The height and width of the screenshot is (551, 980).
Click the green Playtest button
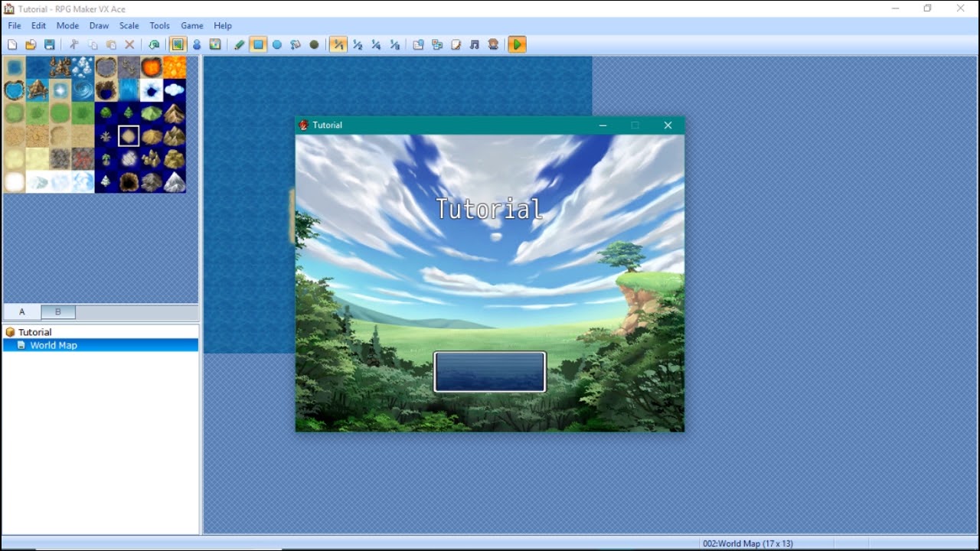[518, 45]
